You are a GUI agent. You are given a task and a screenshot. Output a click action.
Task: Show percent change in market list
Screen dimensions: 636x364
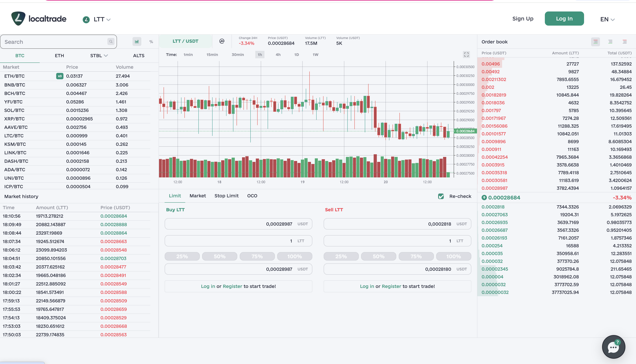pyautogui.click(x=151, y=42)
